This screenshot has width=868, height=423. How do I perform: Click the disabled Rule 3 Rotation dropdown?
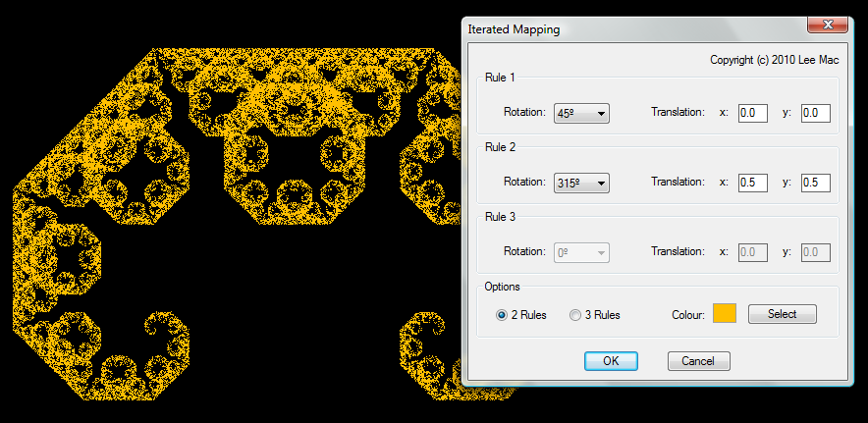click(581, 252)
